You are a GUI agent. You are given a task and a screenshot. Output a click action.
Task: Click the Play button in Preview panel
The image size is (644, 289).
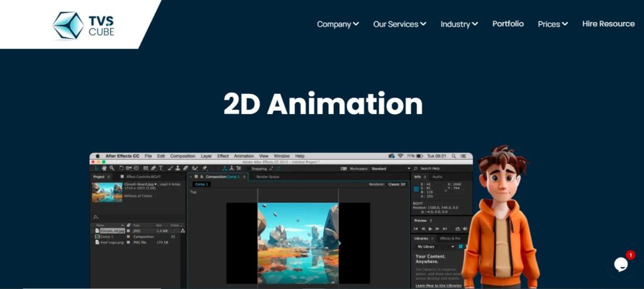430,229
